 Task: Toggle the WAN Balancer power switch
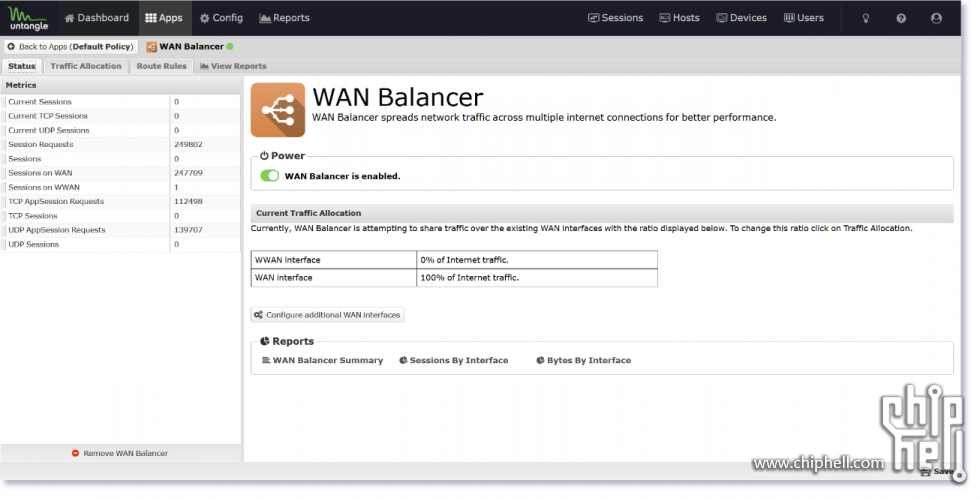pos(269,176)
